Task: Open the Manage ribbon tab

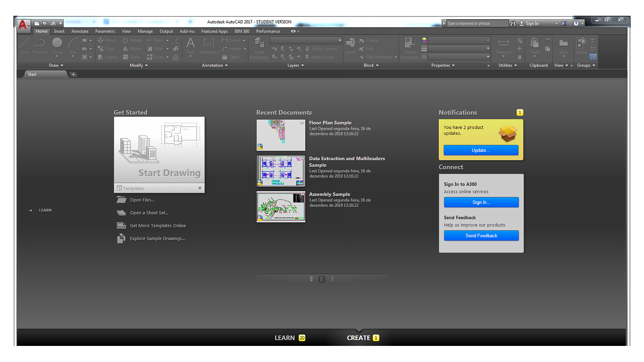Action: click(145, 31)
